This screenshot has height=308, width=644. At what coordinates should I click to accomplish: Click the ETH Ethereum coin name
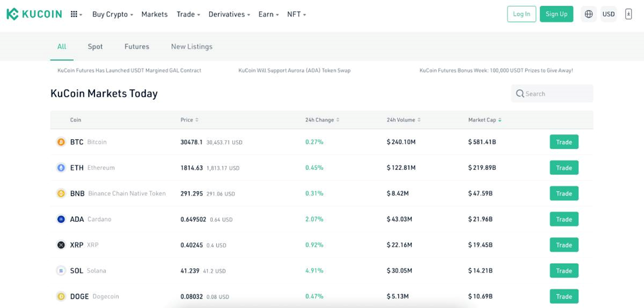[92, 168]
